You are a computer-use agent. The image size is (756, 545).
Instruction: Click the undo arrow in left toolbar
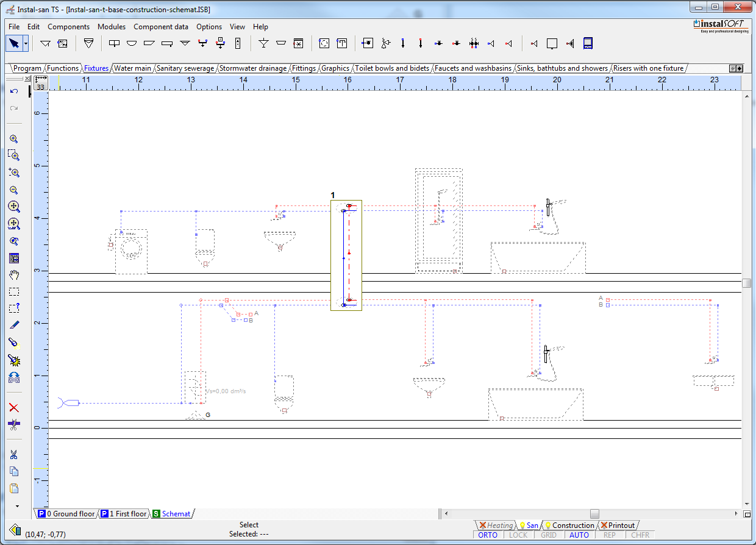coord(14,91)
